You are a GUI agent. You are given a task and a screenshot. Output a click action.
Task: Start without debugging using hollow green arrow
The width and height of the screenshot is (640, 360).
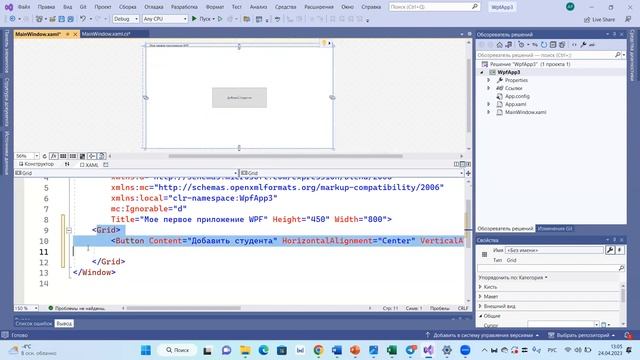point(220,19)
